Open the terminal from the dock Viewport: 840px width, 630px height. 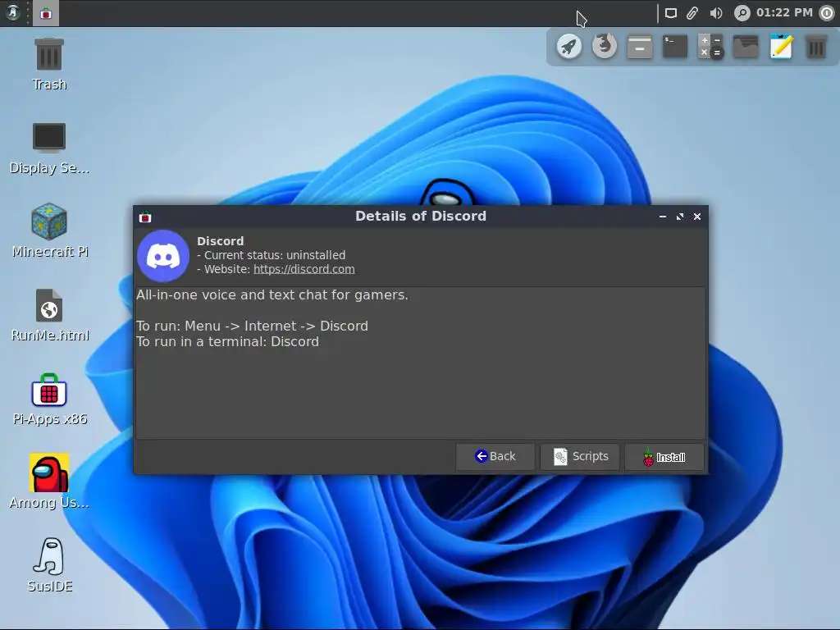pos(675,47)
